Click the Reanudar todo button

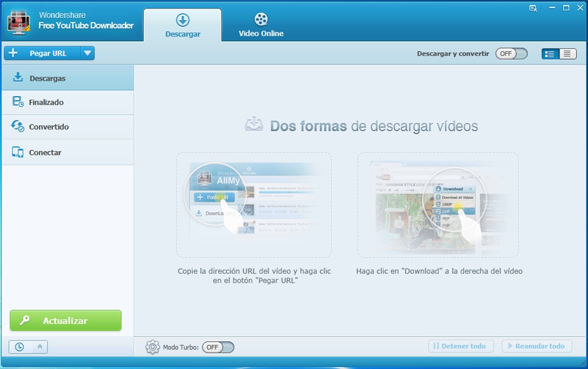point(537,346)
